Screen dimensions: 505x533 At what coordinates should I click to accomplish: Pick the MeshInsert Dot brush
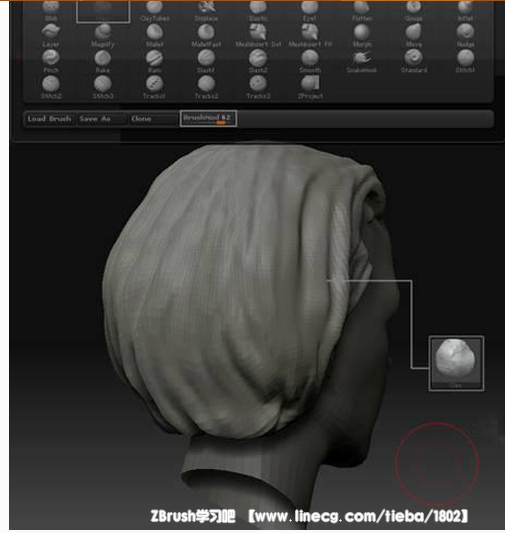point(258,35)
